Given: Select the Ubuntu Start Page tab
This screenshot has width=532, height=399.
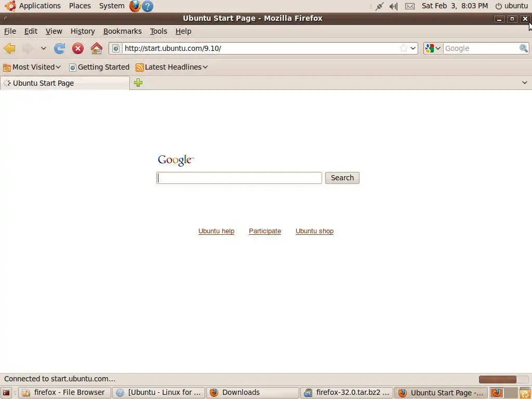Looking at the screenshot, I should click(65, 83).
